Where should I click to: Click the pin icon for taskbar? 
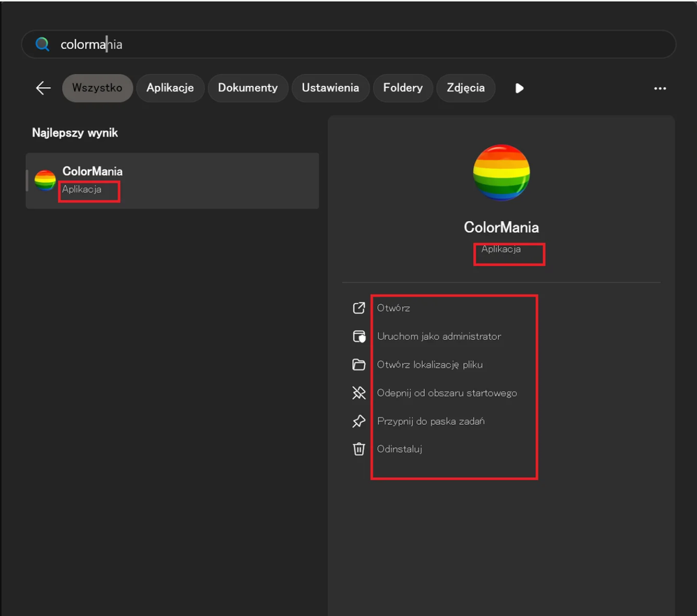[x=359, y=421]
